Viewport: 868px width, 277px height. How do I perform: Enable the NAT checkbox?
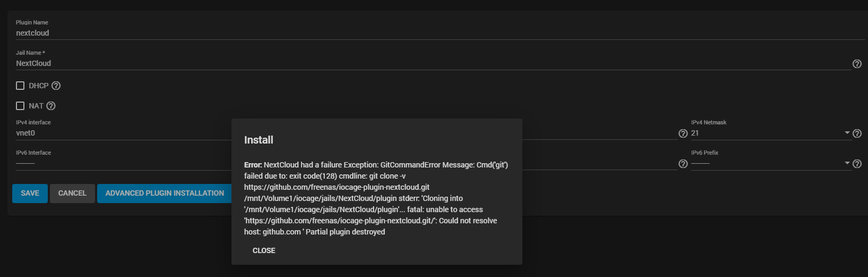coord(20,106)
